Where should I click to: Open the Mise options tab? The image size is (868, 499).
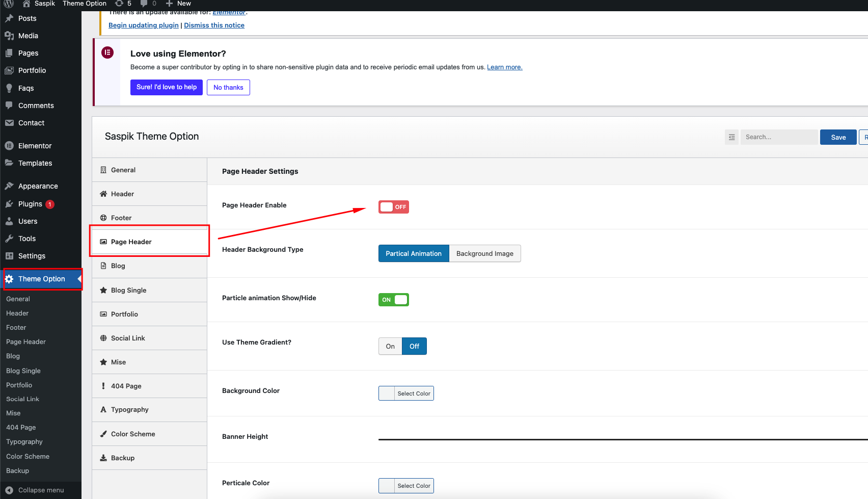[149, 362]
